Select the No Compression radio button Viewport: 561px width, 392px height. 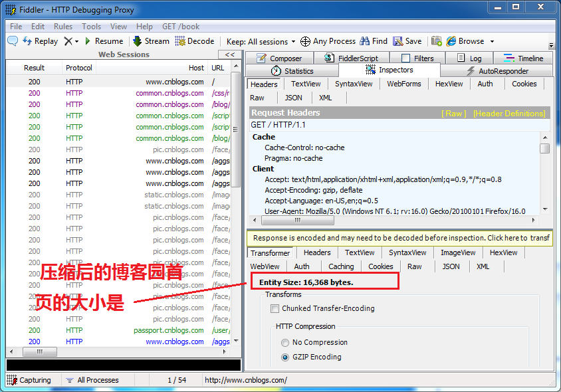[x=285, y=342]
